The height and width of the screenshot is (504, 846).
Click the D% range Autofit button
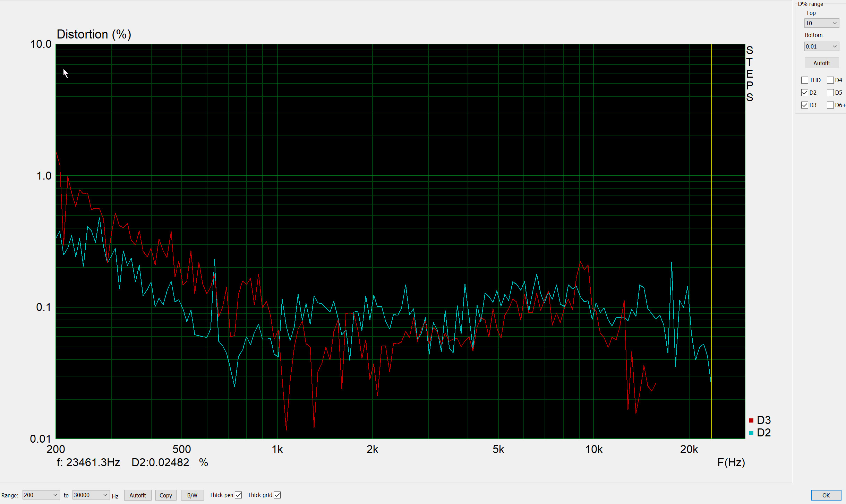[822, 63]
